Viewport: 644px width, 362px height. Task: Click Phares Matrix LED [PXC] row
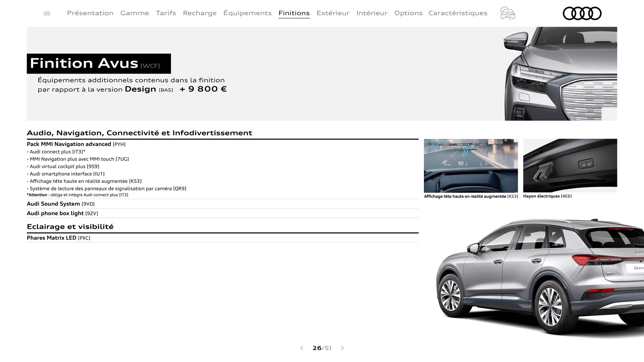223,238
